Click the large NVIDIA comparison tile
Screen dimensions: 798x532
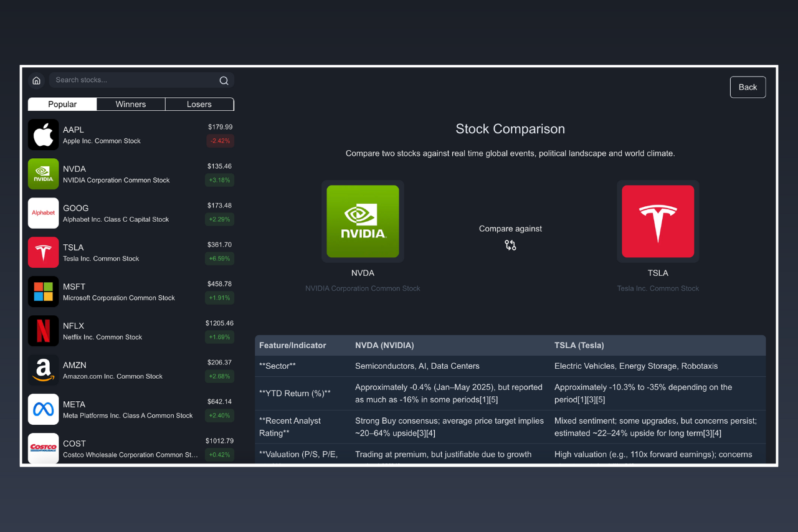363,221
